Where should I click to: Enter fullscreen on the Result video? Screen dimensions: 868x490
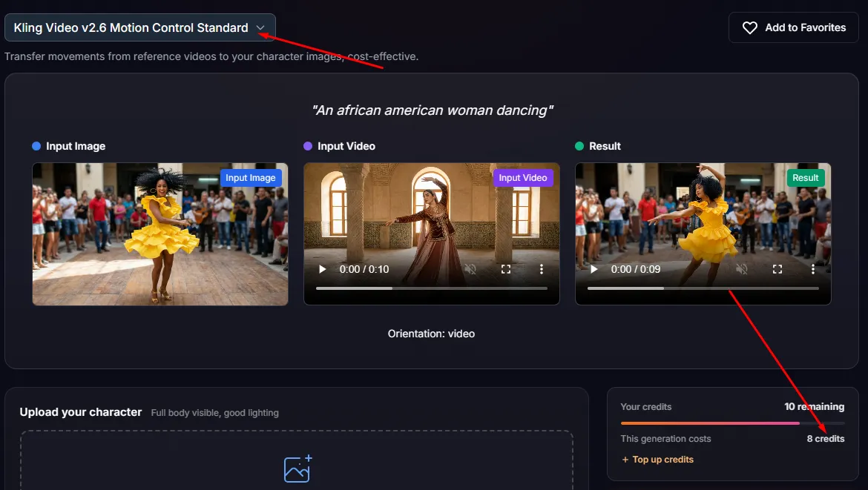(777, 269)
